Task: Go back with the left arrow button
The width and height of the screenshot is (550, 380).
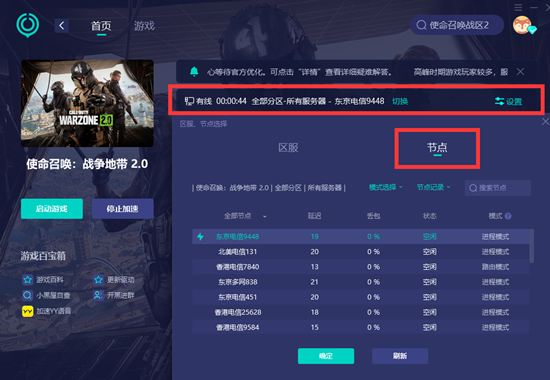Action: point(62,26)
